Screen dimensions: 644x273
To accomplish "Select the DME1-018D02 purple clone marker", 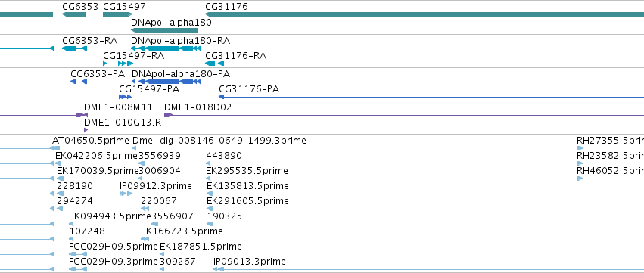I will point(167,115).
